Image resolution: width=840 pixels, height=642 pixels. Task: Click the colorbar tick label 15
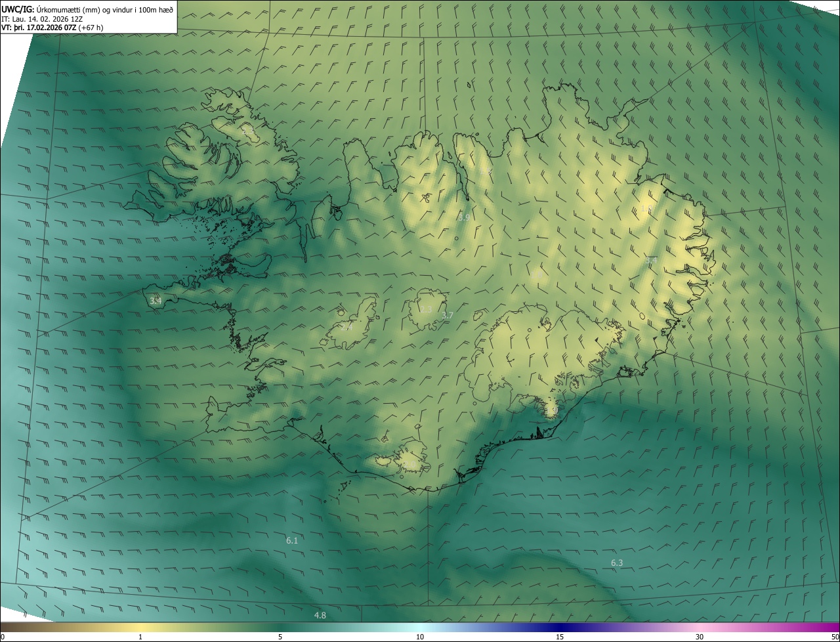pos(560,637)
